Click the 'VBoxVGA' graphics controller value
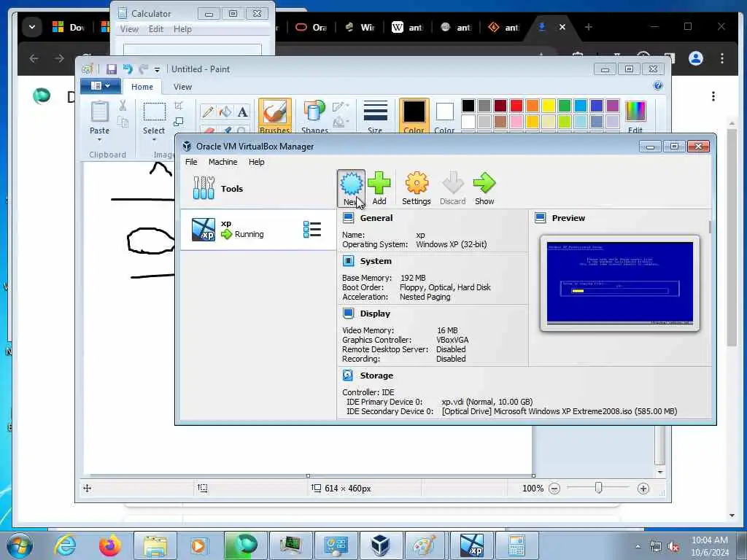The width and height of the screenshot is (747, 560). click(452, 340)
